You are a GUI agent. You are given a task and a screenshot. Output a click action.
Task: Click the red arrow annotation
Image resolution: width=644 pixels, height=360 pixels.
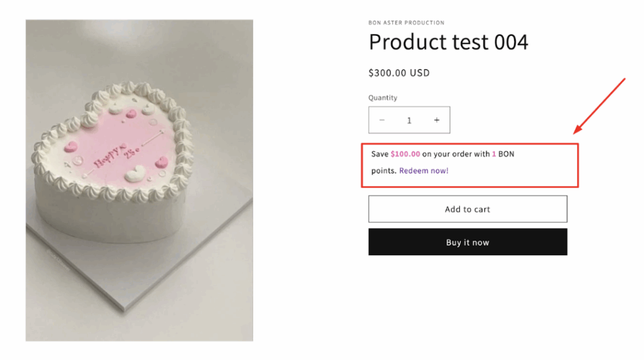(x=599, y=106)
